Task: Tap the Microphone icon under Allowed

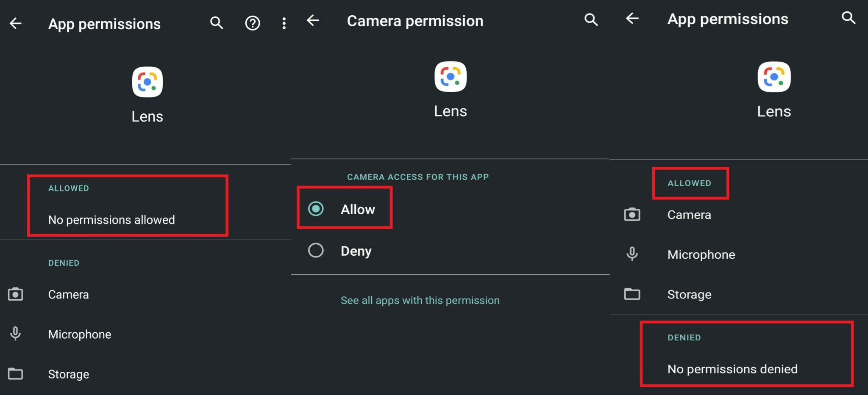Action: click(632, 254)
